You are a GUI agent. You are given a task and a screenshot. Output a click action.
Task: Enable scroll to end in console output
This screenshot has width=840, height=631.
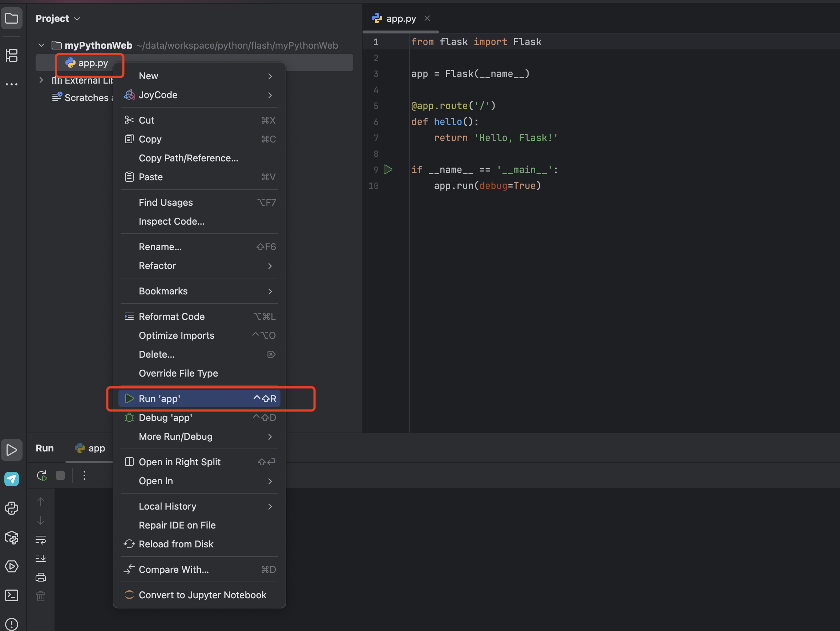(41, 558)
